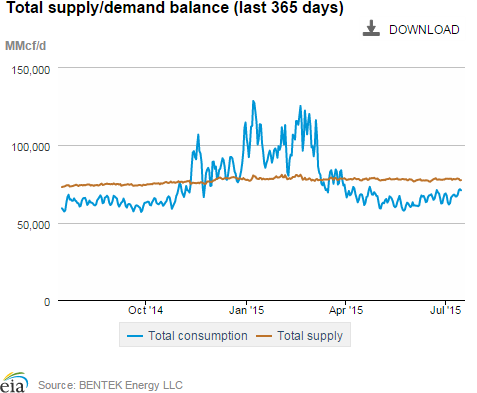Click the eia logo

click(x=14, y=383)
